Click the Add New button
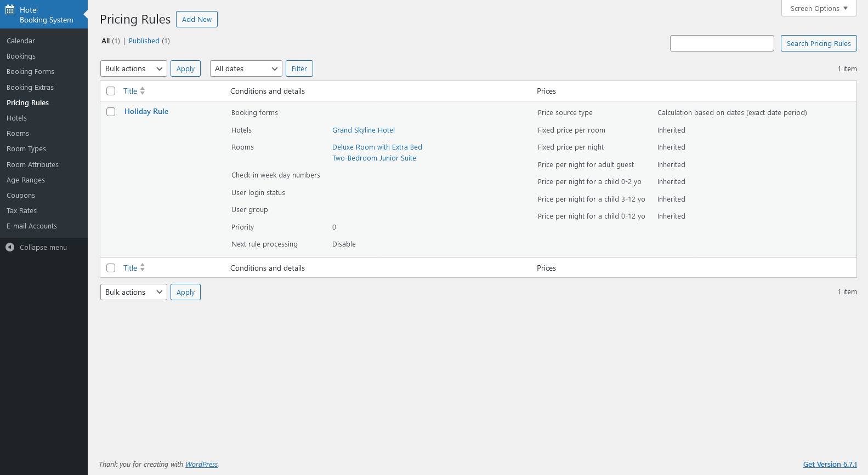This screenshot has width=868, height=475. click(197, 19)
